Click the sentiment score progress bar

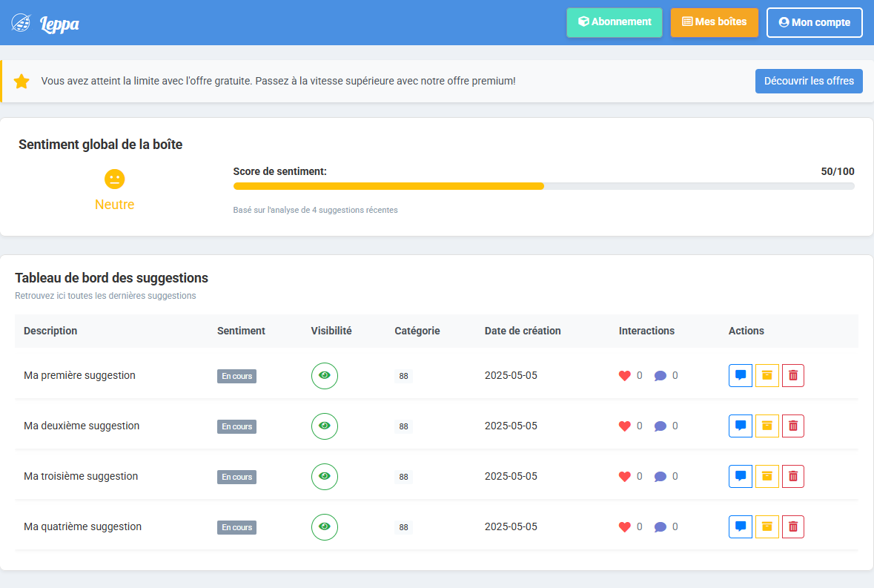pyautogui.click(x=543, y=186)
